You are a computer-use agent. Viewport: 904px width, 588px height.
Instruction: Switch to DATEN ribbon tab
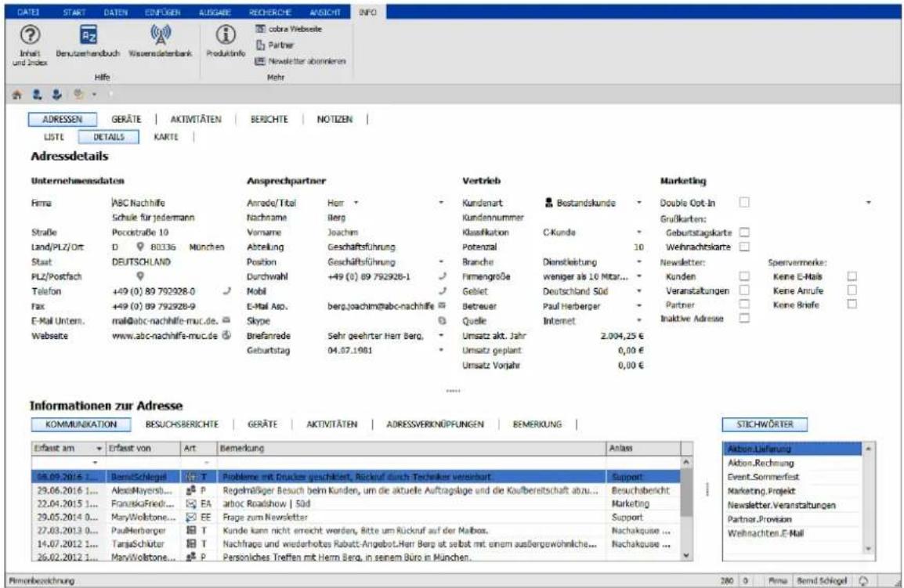tap(115, 12)
